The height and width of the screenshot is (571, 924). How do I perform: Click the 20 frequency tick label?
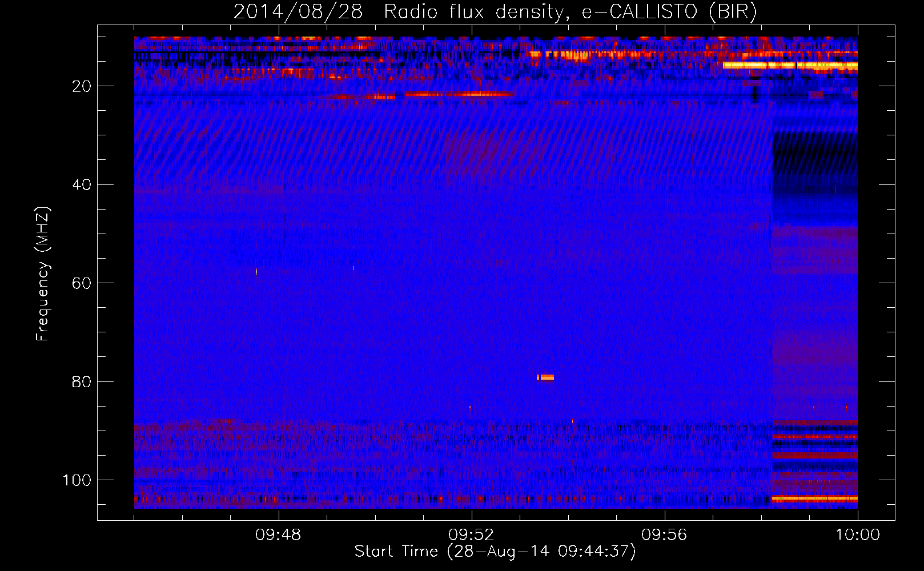pos(82,86)
